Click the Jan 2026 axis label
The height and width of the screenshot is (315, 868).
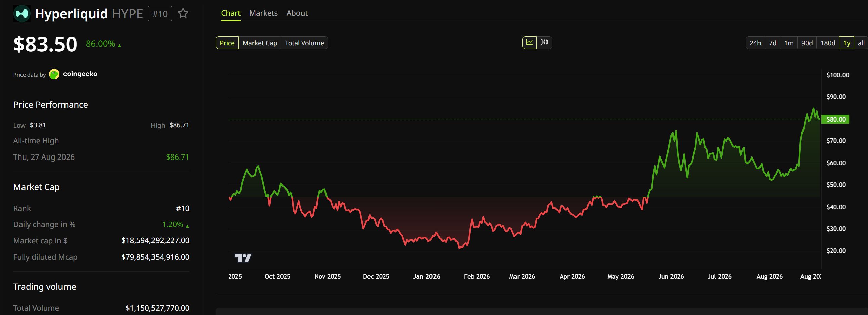click(426, 277)
